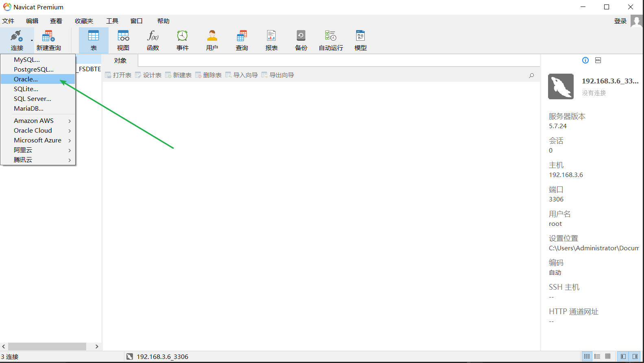Choose MariaDB... from connection list
This screenshot has width=644, height=363.
[x=38, y=109]
